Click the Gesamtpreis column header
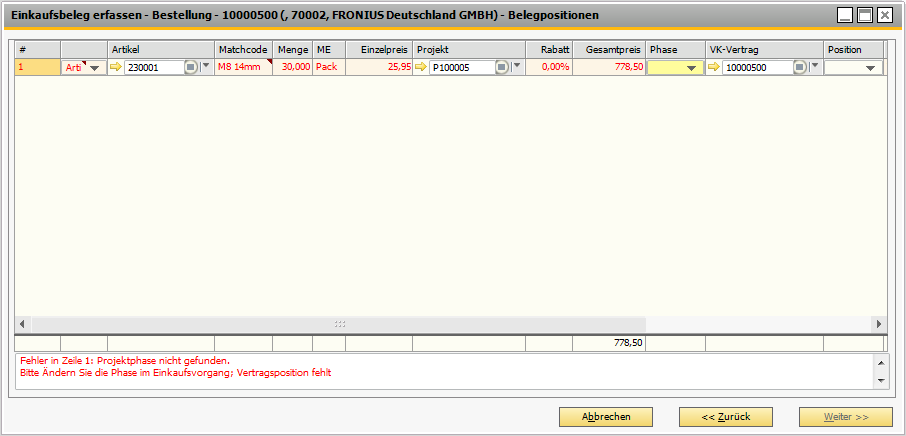The height and width of the screenshot is (436, 906). pos(608,49)
